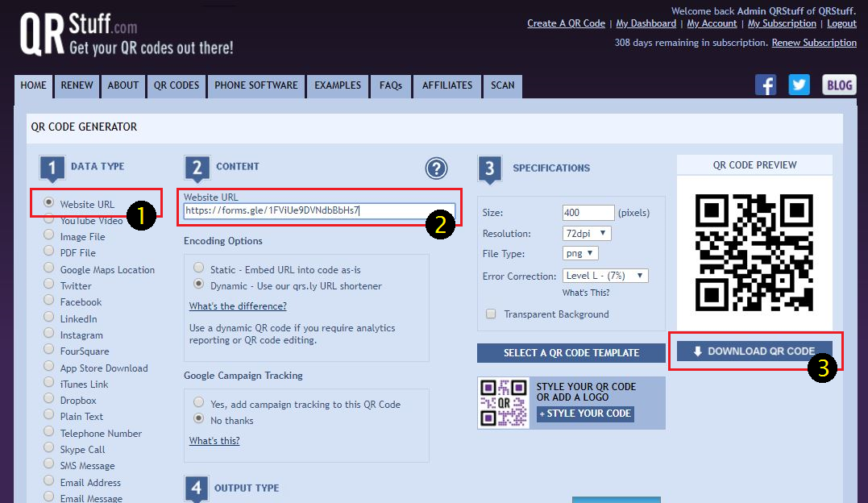Image resolution: width=868 pixels, height=503 pixels.
Task: Open the SCAN tab
Action: [503, 86]
